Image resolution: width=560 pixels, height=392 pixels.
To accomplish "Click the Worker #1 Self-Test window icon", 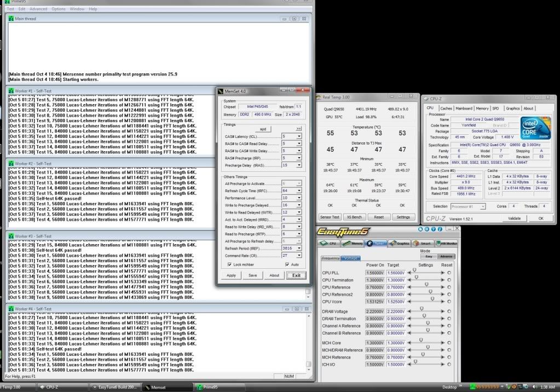I will tap(11, 91).
